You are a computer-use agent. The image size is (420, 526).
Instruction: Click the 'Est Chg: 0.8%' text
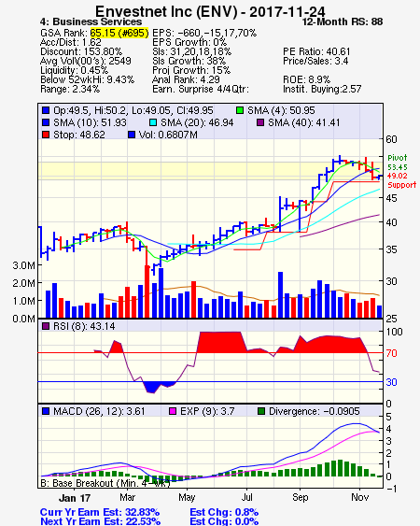click(224, 513)
